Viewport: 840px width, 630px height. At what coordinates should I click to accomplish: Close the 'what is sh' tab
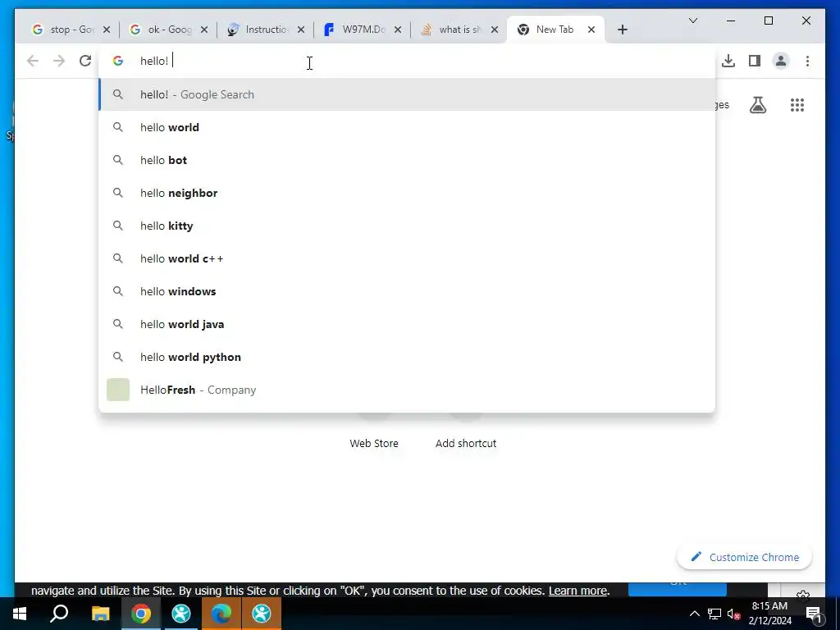point(495,30)
